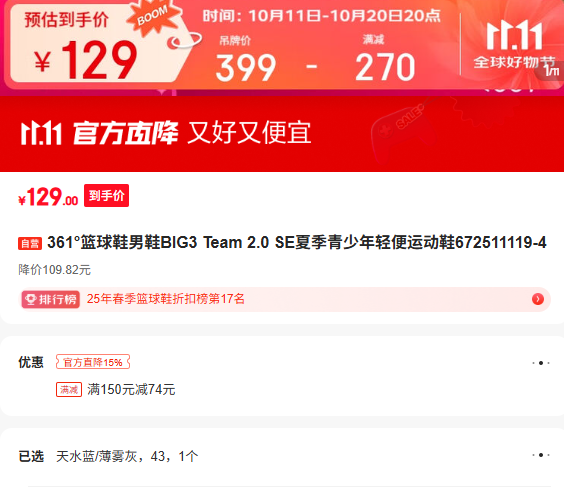Tap the 排行榜 trophy badge icon

pyautogui.click(x=50, y=299)
